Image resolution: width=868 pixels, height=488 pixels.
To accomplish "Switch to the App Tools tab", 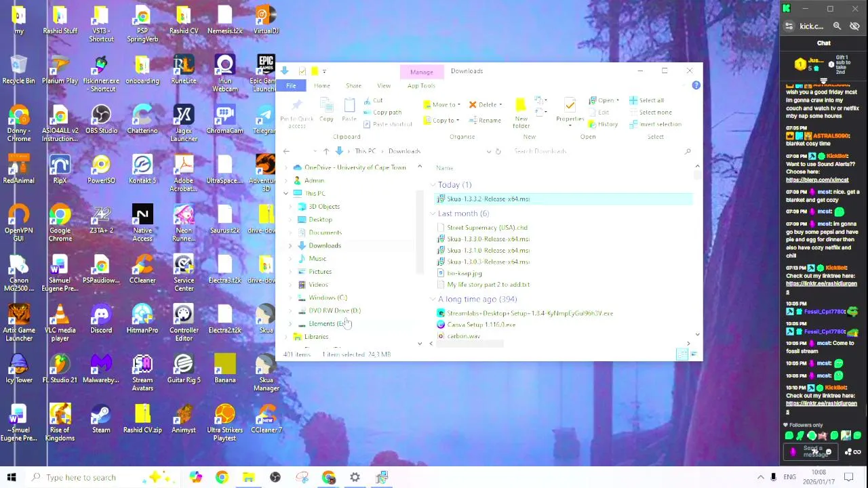I will pos(421,86).
